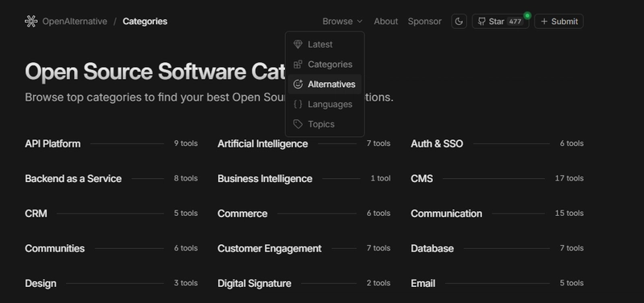The image size is (644, 303).
Task: Click the 477 star count badge
Action: tap(515, 22)
